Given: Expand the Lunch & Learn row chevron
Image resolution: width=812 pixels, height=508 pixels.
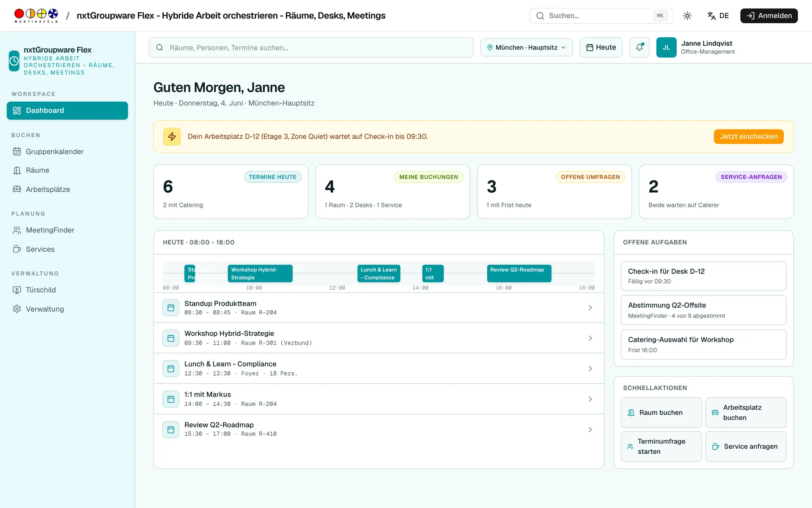Looking at the screenshot, I should [590, 369].
